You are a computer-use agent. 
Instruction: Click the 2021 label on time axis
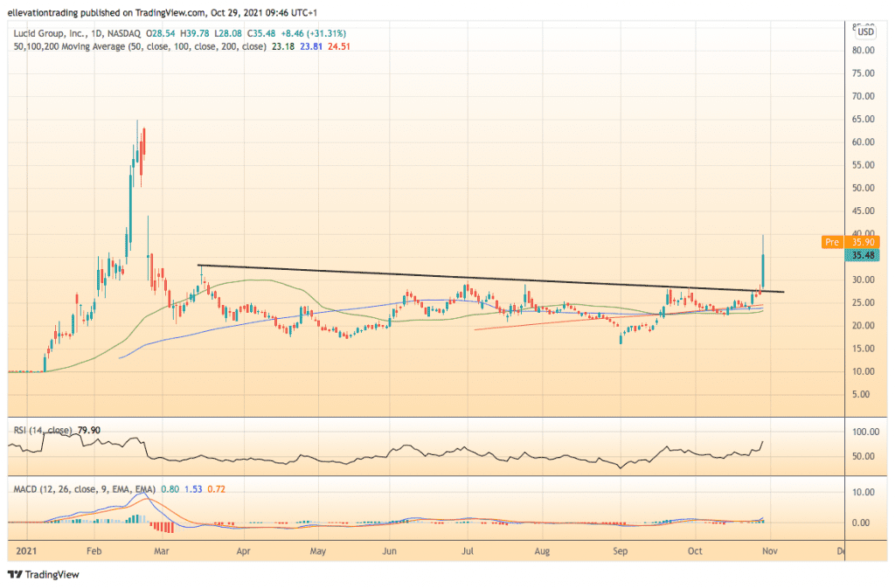(27, 551)
